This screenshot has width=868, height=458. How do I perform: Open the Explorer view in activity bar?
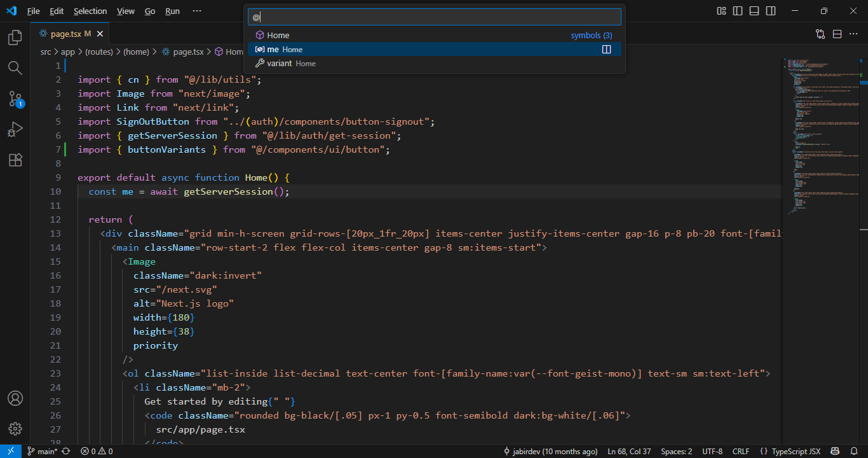(15, 38)
